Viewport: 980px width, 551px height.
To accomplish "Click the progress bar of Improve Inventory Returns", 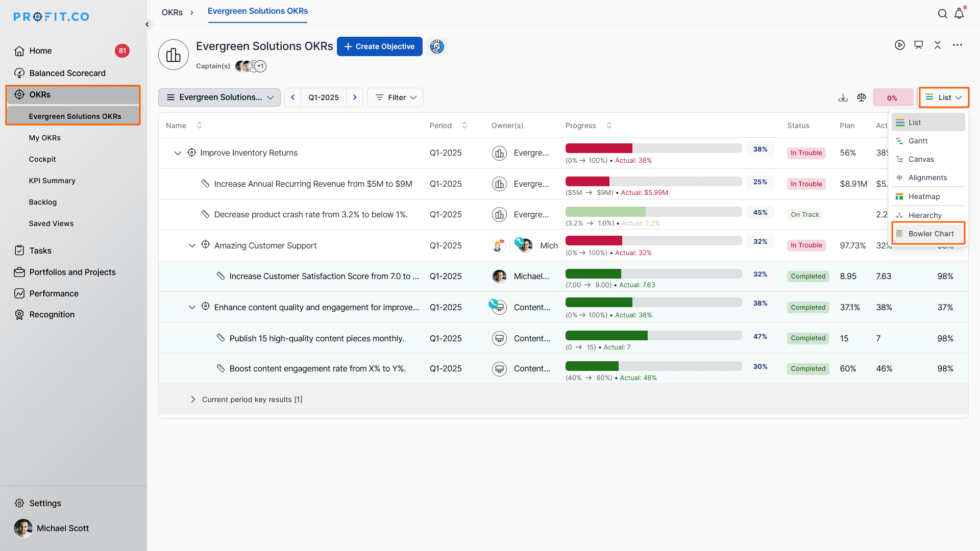I will (x=653, y=148).
